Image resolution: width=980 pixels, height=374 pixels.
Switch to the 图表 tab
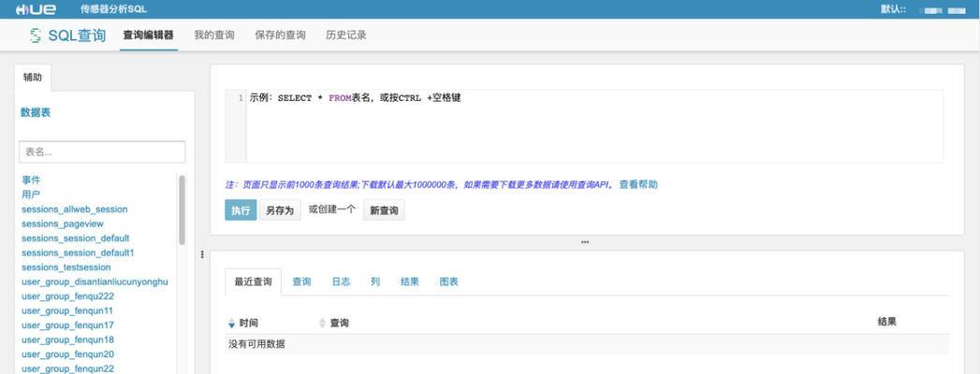click(x=448, y=281)
